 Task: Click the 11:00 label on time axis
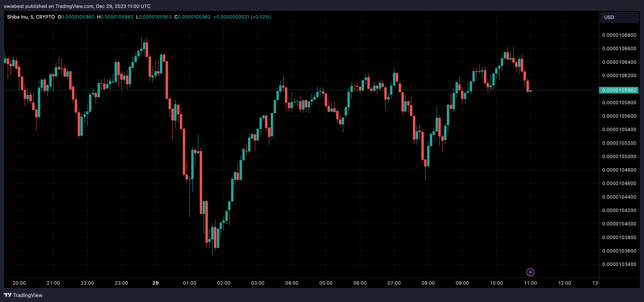[530, 283]
